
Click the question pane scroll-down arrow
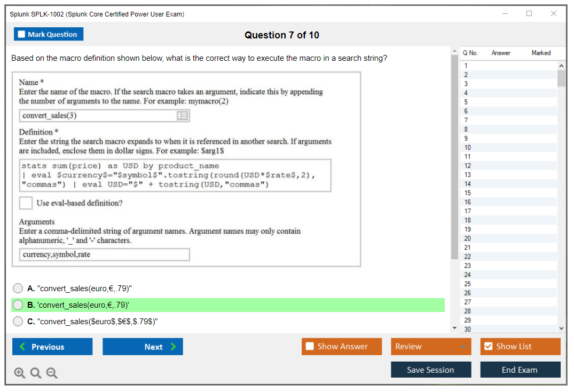click(454, 327)
